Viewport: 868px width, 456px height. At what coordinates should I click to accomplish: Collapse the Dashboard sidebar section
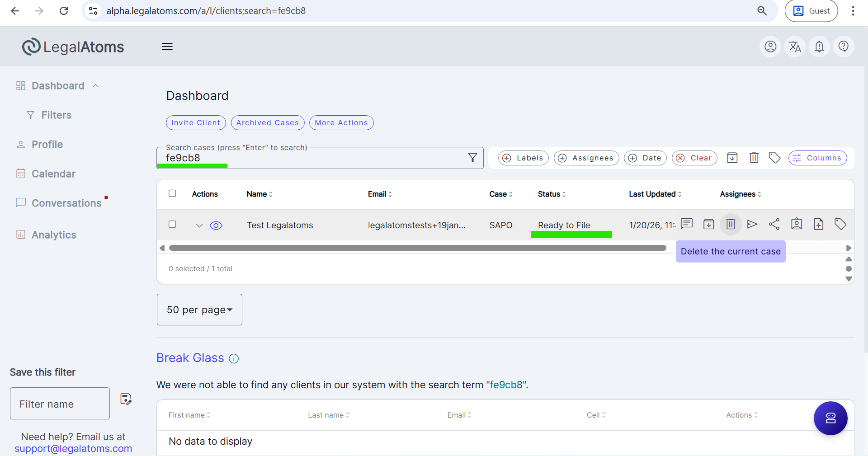(96, 86)
